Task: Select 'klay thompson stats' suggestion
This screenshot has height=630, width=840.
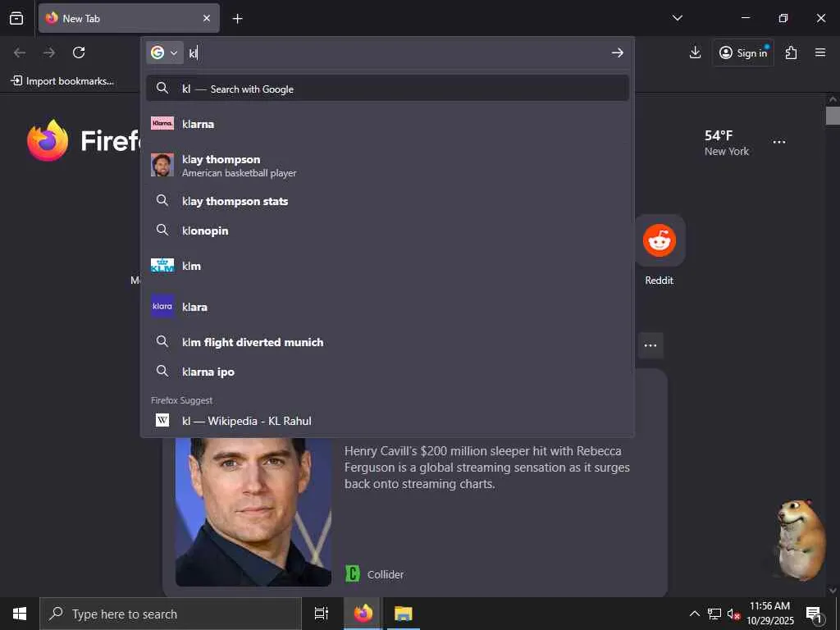Action: [387, 201]
